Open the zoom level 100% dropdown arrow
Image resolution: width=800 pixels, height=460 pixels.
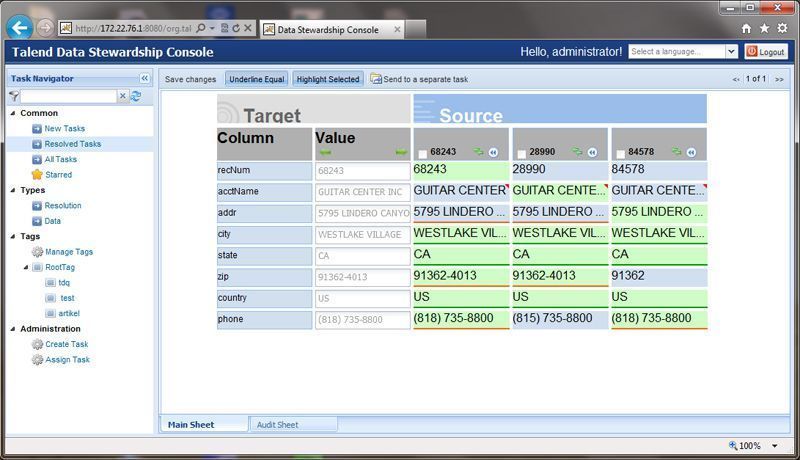click(774, 446)
